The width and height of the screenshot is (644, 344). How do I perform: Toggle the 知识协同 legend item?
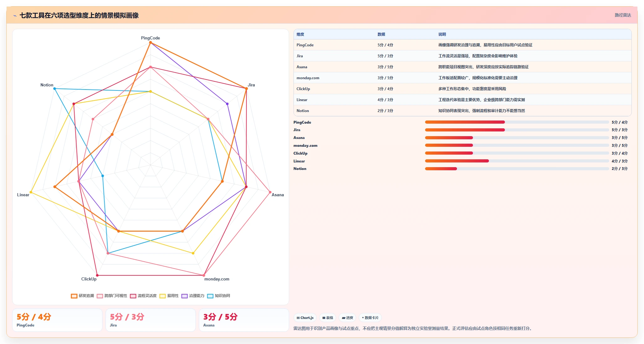coord(219,296)
